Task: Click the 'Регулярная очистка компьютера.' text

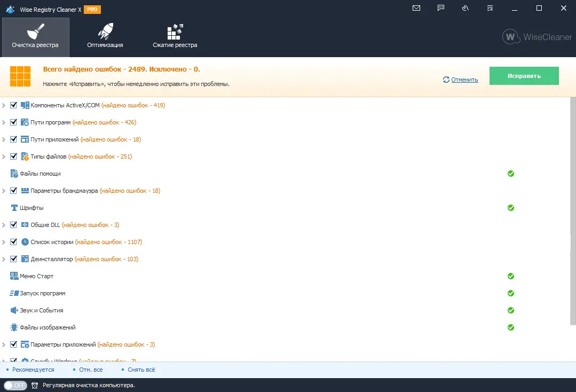Action: click(x=89, y=386)
